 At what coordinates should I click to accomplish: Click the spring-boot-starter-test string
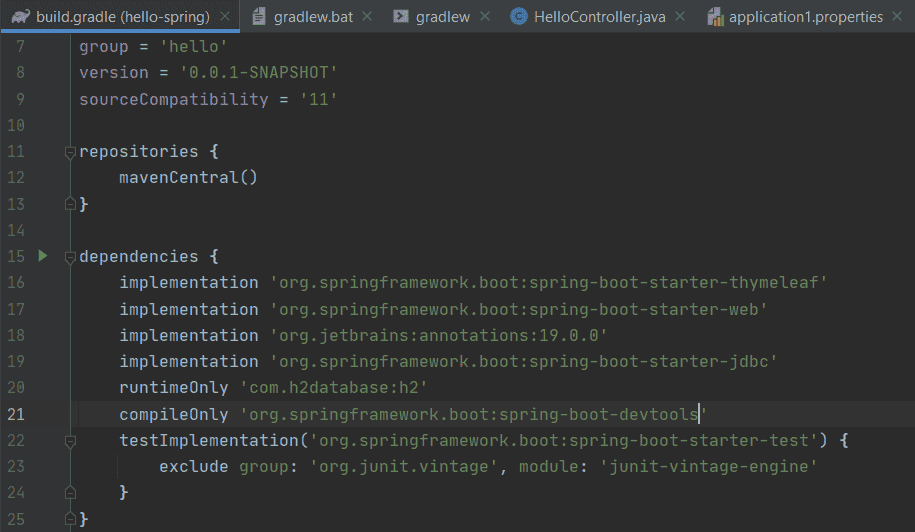coord(563,440)
